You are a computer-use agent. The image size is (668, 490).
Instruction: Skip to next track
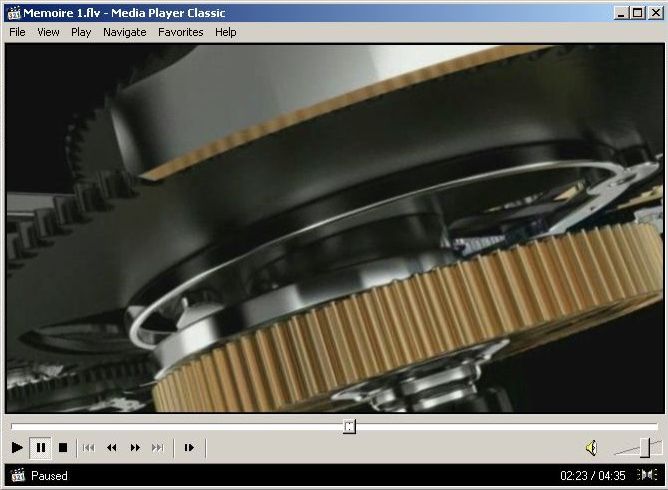pos(158,448)
